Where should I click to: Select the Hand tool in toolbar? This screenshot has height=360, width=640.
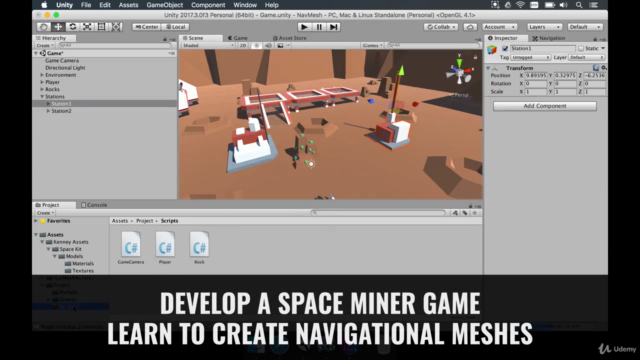point(44,27)
